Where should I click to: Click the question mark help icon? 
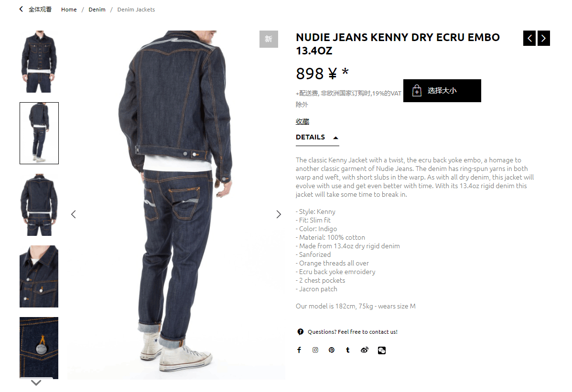(x=300, y=332)
